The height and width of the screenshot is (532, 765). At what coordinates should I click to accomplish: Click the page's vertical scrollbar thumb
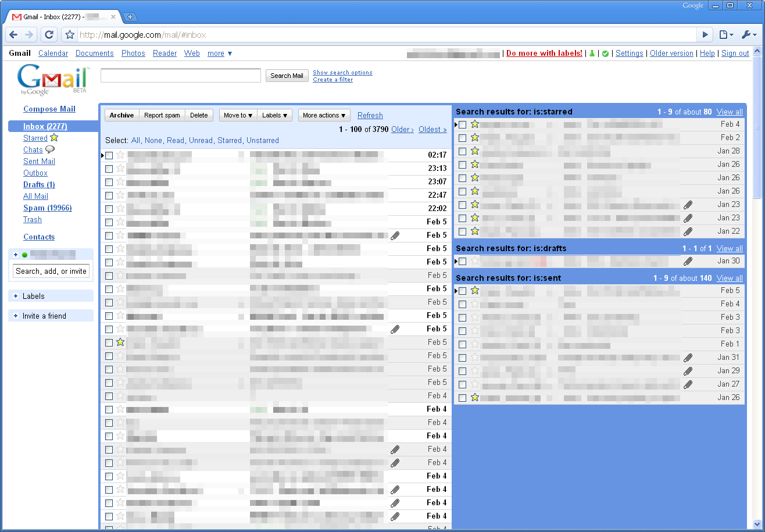pyautogui.click(x=756, y=127)
